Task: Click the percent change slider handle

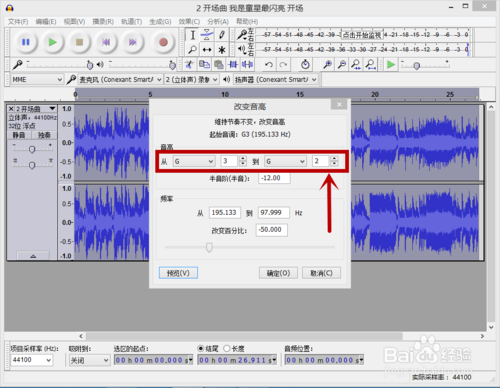Action: pos(209,247)
